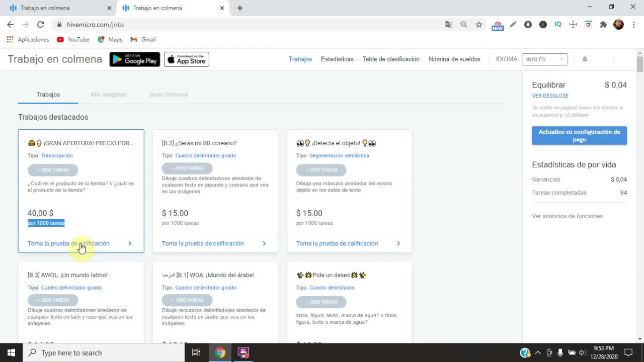Click VER DESGLOSE balance link
This screenshot has width=644, height=362.
click(550, 96)
